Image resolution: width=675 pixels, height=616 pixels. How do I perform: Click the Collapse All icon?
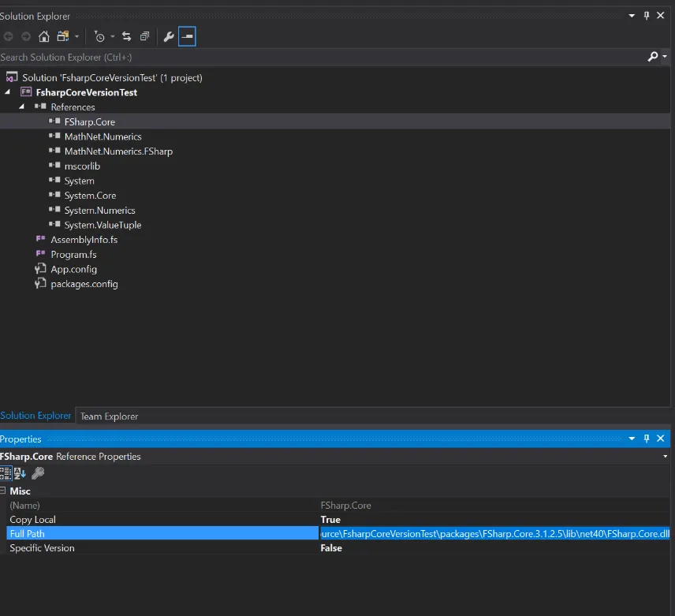pyautogui.click(x=144, y=36)
